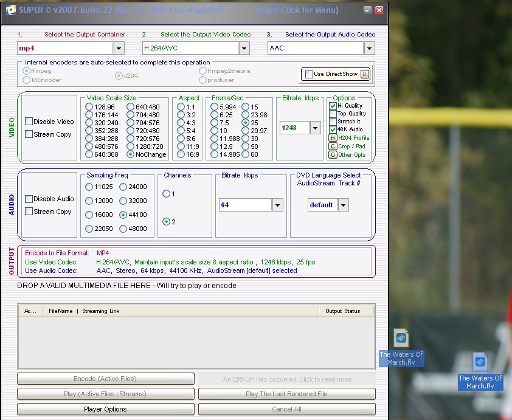Set Aspect to 4:3
This screenshot has height=420, width=512.
point(181,123)
